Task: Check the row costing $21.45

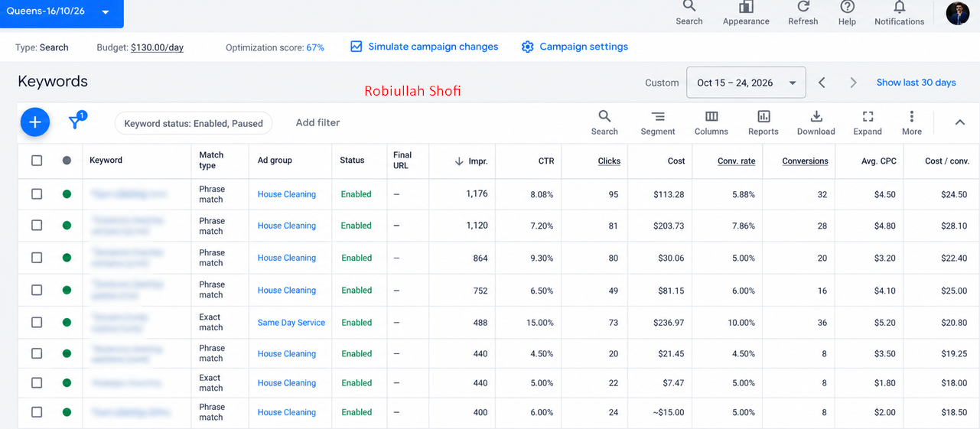Action: (37, 353)
